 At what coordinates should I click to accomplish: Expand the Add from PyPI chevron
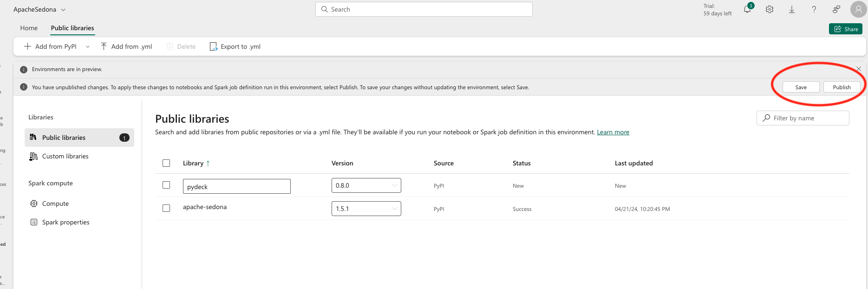click(x=88, y=46)
